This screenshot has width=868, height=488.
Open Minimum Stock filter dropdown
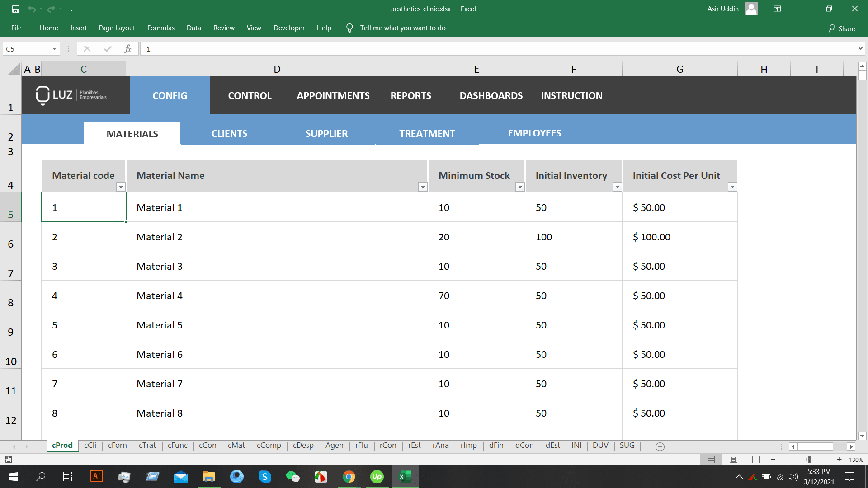pos(520,187)
